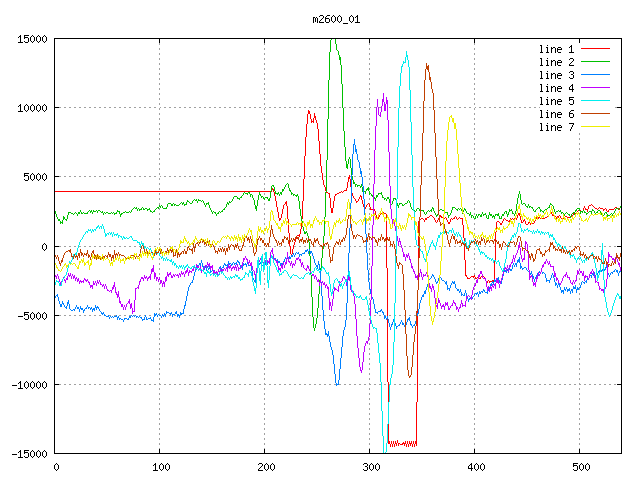The width and height of the screenshot is (640, 480).
Task: Click the green line's highest peak
Action: pyautogui.click(x=332, y=40)
